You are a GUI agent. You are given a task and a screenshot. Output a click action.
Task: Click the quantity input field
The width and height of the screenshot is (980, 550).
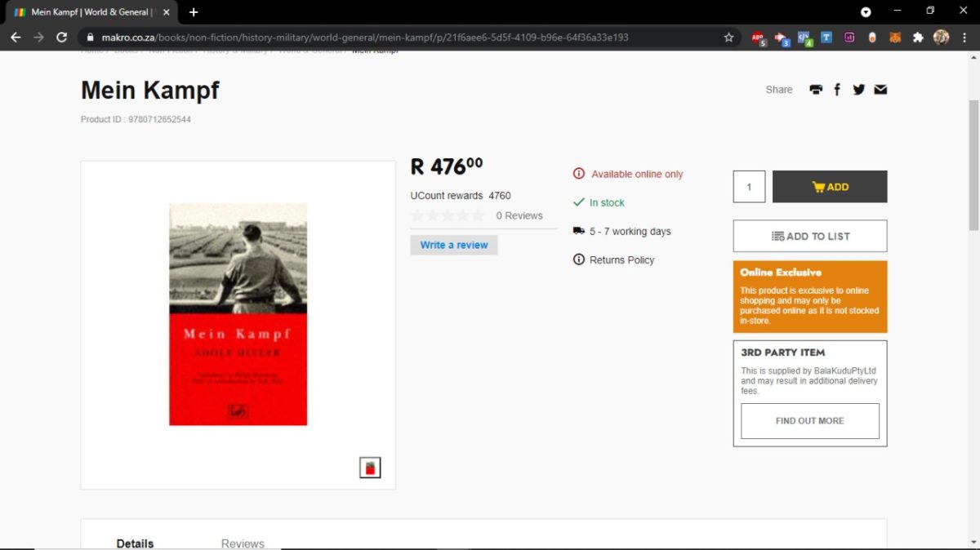coord(749,187)
